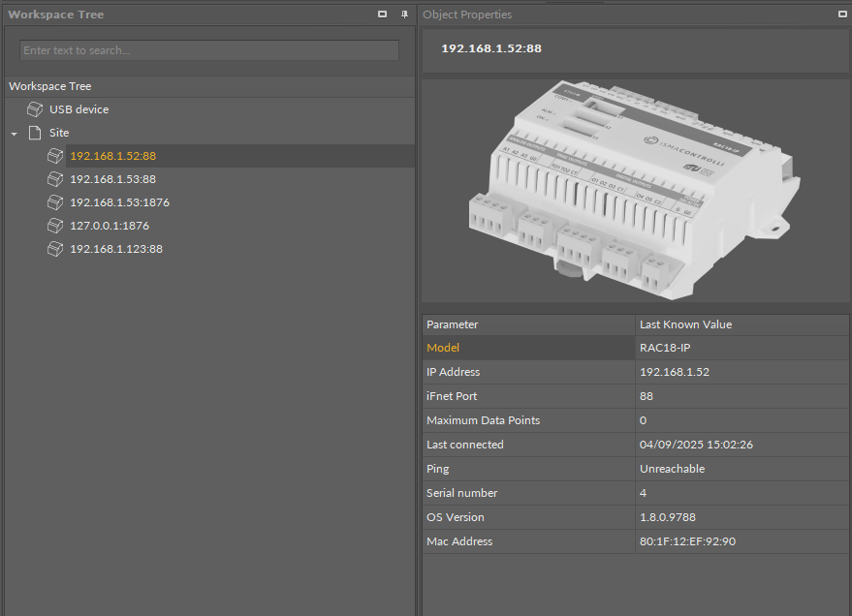Click device icon beside 192.168.1.53:1876
The image size is (852, 616).
55,202
